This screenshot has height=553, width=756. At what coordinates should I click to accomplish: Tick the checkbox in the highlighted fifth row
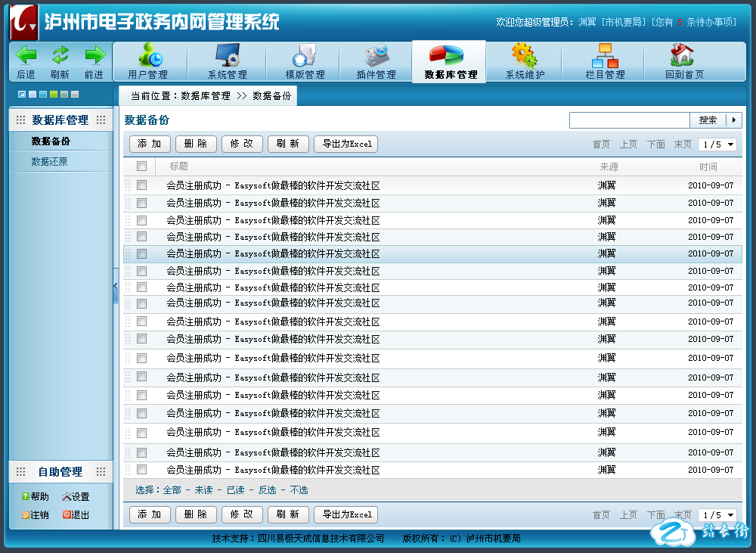[141, 253]
